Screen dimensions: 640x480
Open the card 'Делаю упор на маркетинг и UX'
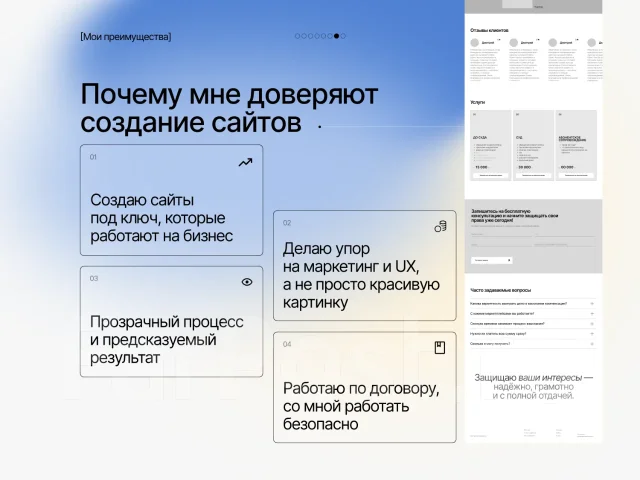[364, 265]
